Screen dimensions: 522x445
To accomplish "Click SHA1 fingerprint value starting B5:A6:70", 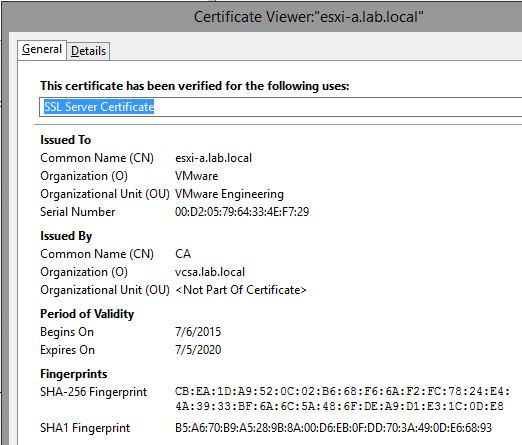I will pyautogui.click(x=333, y=428).
